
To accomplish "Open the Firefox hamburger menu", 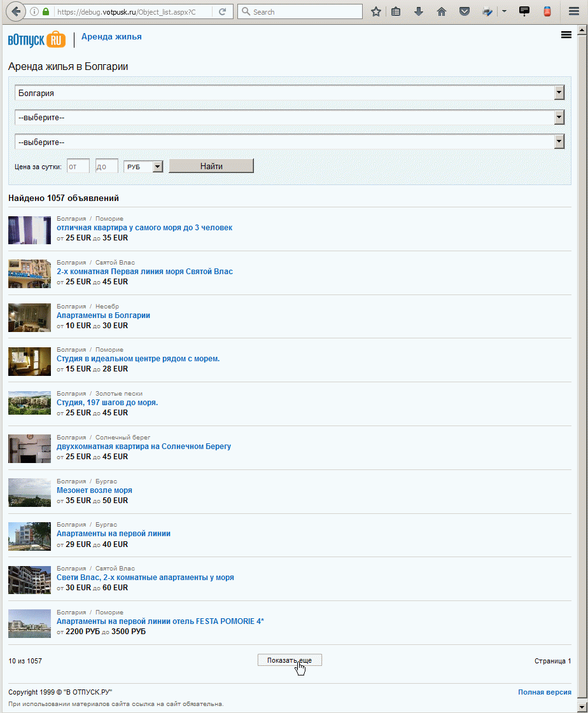I will (574, 12).
